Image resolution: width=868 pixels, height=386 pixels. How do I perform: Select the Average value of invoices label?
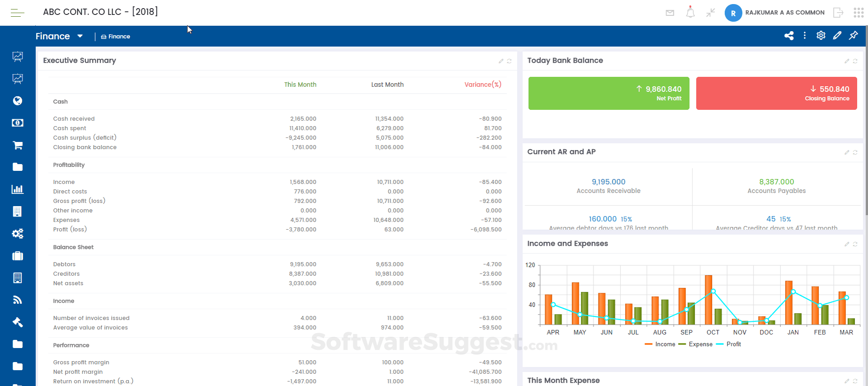(x=90, y=328)
